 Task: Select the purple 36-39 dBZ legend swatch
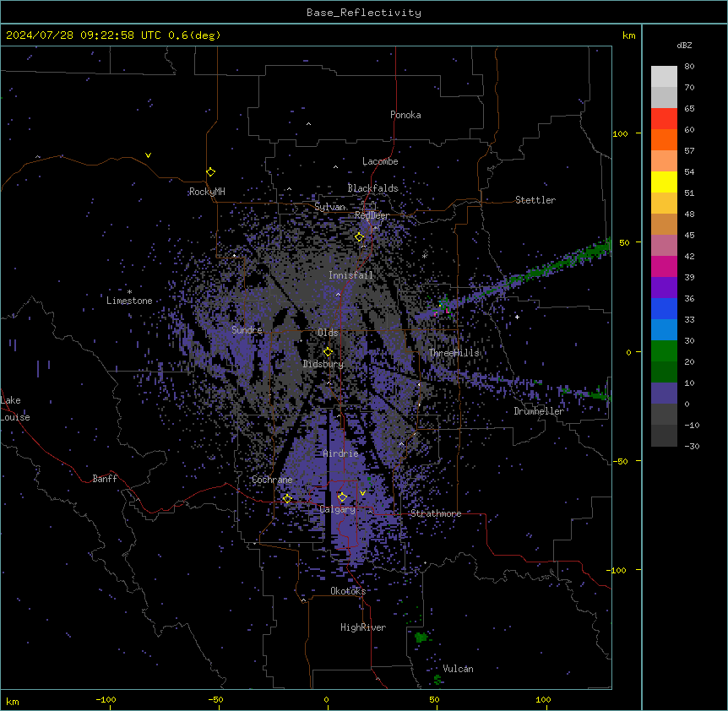(x=664, y=288)
